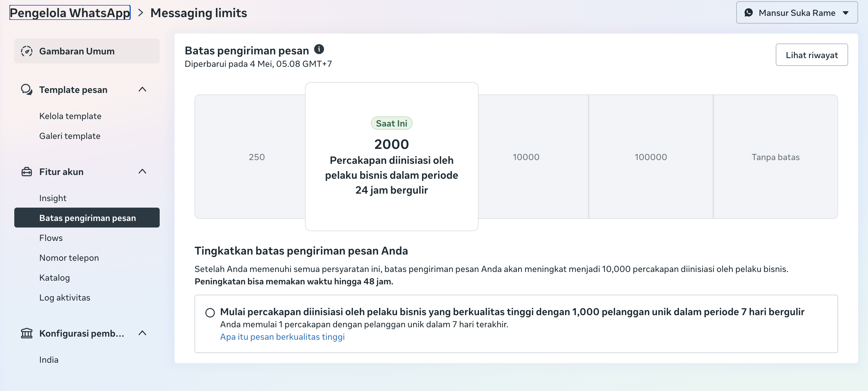Image resolution: width=868 pixels, height=391 pixels.
Task: Open Gambaran Umum in the sidebar
Action: tap(87, 51)
